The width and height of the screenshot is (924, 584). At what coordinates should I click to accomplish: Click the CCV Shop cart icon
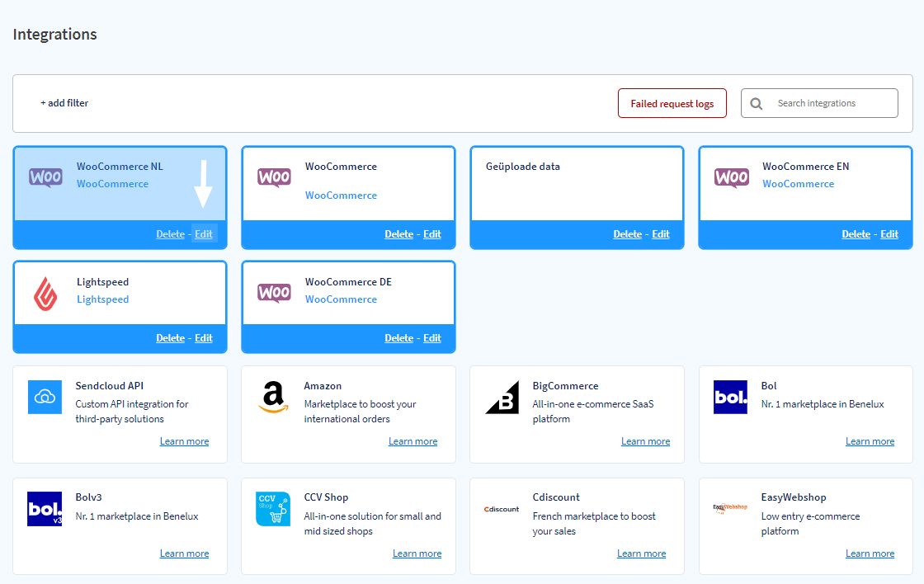[273, 509]
